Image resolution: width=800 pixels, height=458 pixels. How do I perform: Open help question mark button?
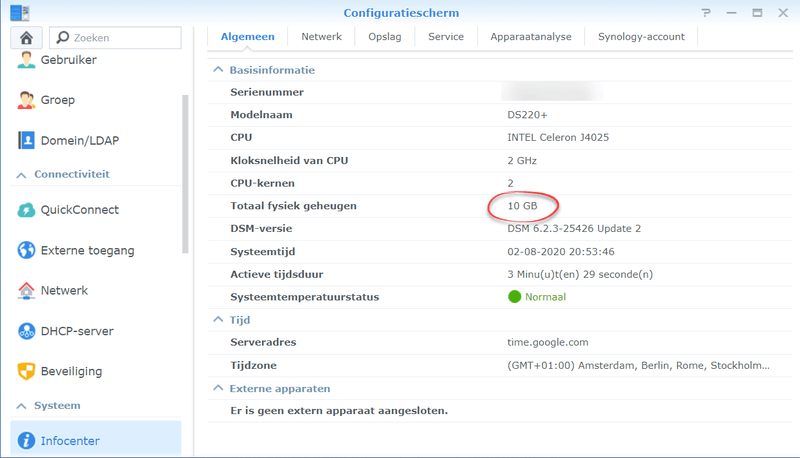click(706, 13)
